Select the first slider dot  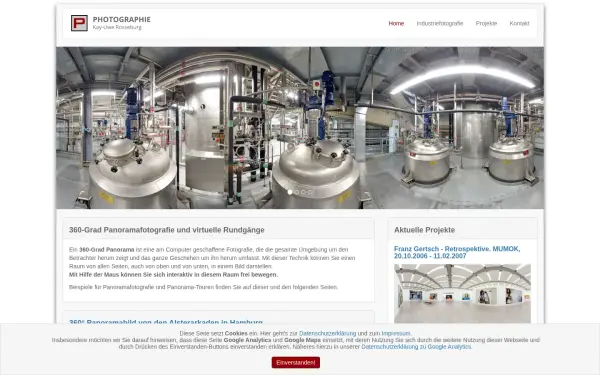pyautogui.click(x=290, y=192)
